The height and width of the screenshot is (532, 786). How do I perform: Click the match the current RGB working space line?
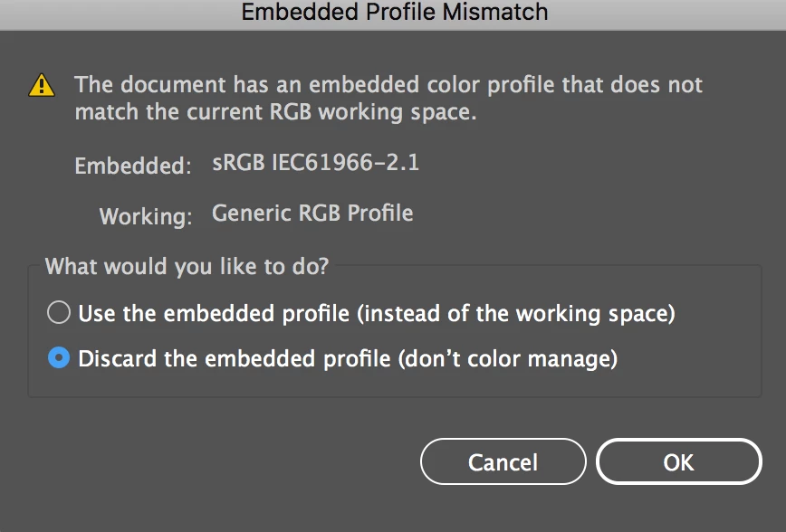pos(275,111)
